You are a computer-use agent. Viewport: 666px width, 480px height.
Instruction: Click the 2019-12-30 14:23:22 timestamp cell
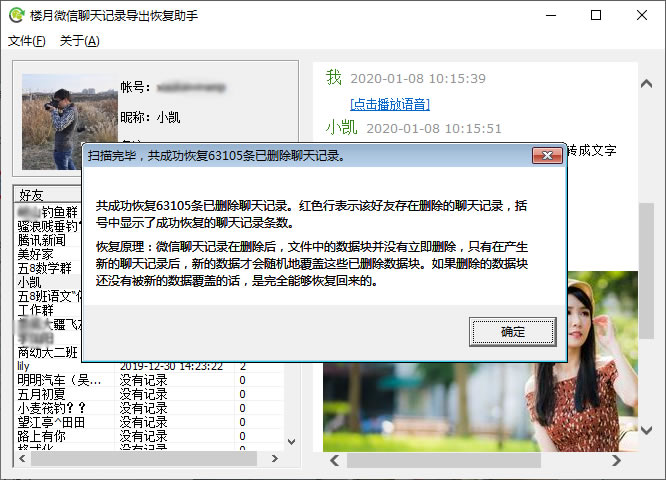coord(171,366)
